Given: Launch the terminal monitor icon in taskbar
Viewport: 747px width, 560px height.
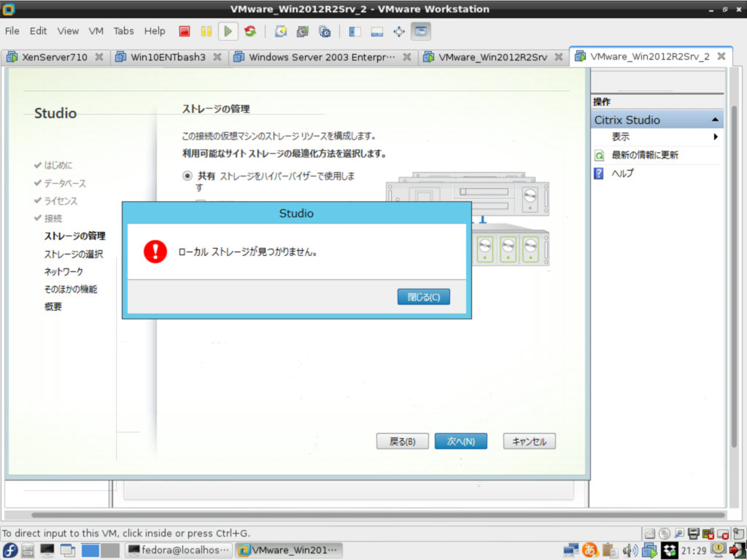Looking at the screenshot, I should pyautogui.click(x=47, y=551).
